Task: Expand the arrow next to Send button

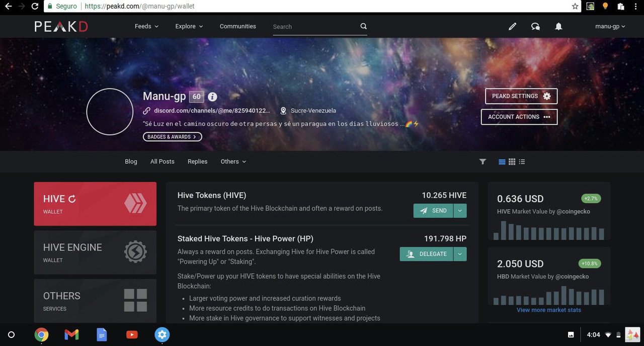Action: (x=460, y=211)
